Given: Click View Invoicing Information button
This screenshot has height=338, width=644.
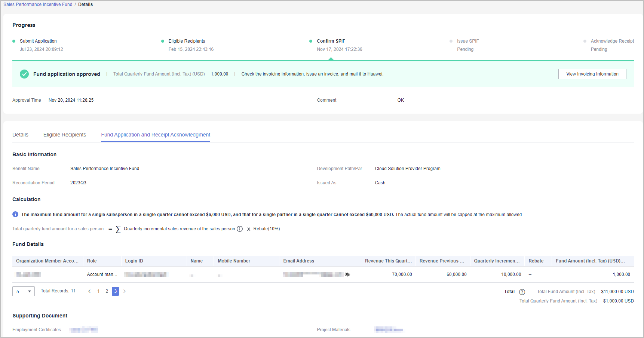Looking at the screenshot, I should coord(592,74).
